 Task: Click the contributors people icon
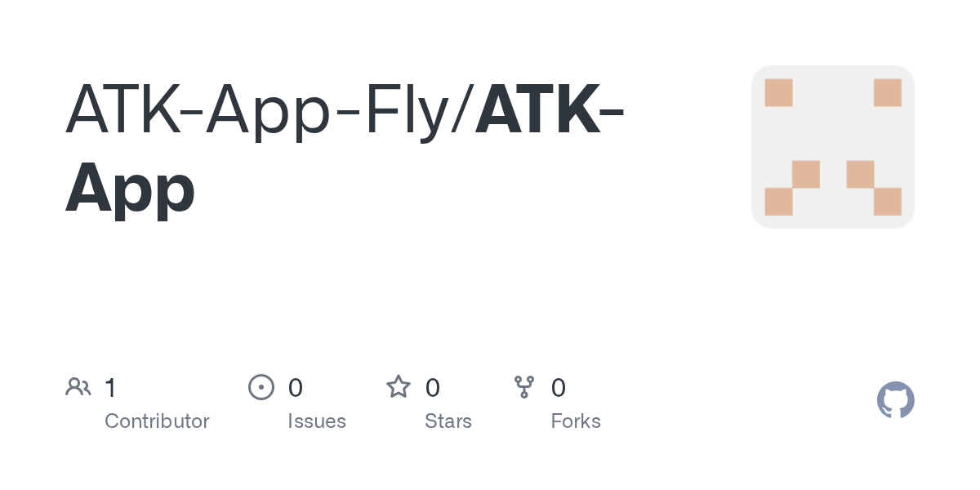point(78,387)
